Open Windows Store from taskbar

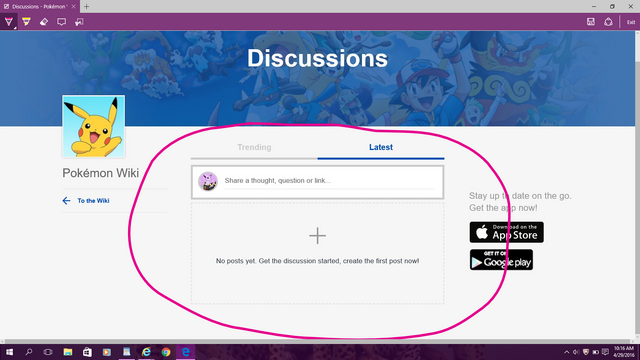point(87,352)
